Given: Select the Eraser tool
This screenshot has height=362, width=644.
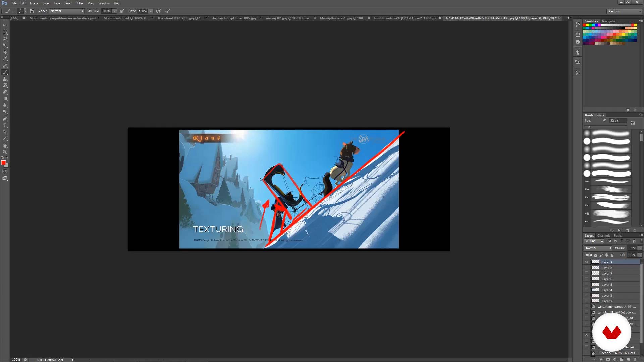Looking at the screenshot, I should tap(5, 92).
